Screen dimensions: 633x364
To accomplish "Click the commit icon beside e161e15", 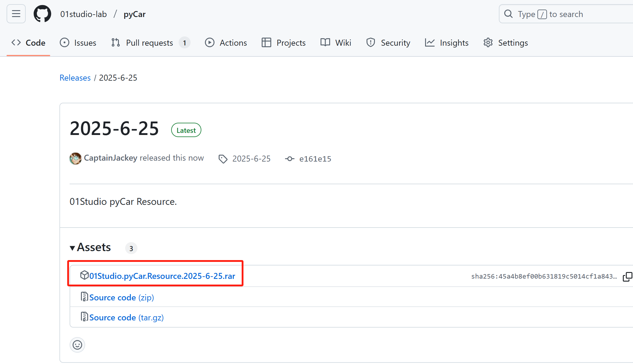I will point(289,159).
